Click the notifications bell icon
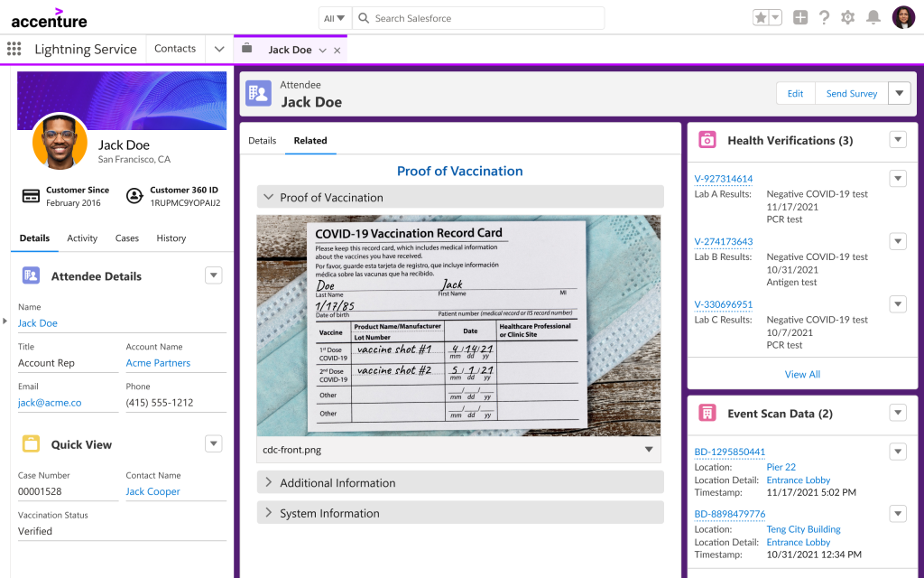 [x=873, y=17]
